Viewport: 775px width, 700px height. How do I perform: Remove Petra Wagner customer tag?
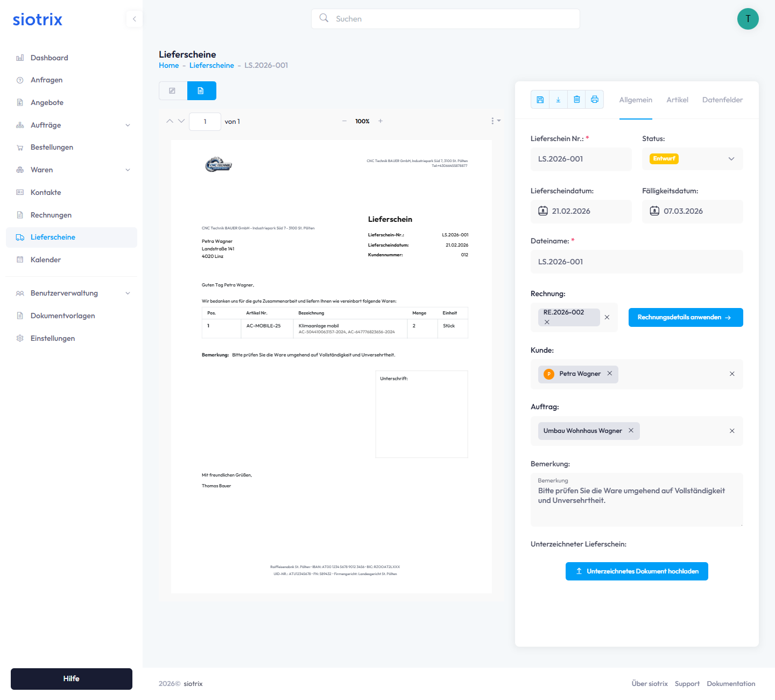pyautogui.click(x=610, y=374)
